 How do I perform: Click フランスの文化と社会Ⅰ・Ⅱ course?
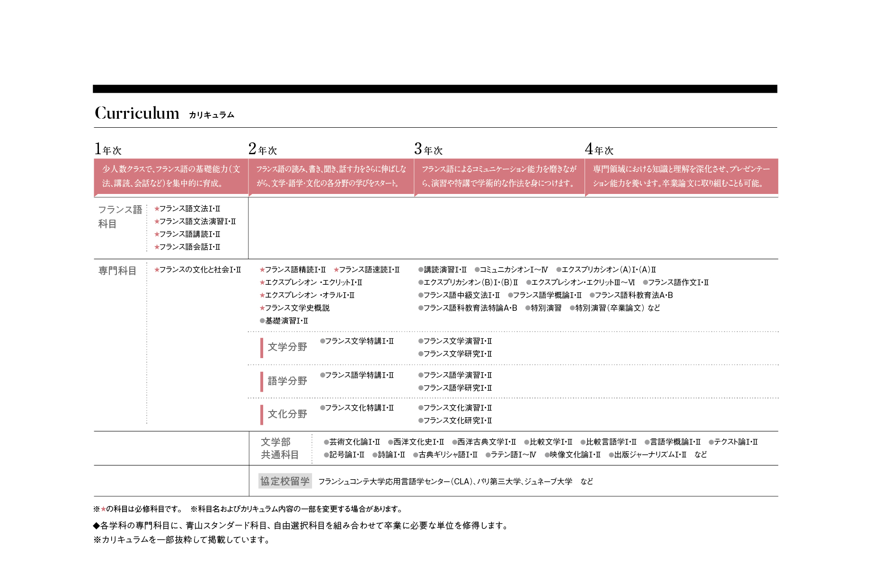pos(198,270)
